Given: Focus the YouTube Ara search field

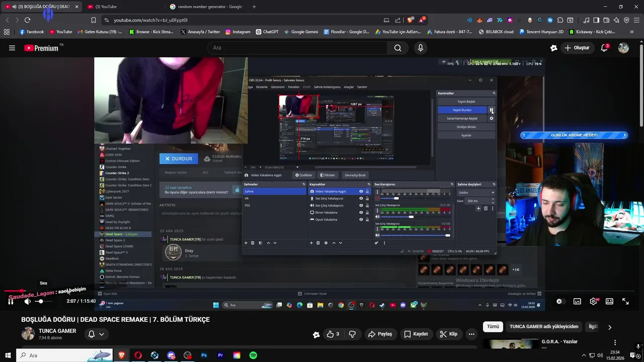Looking at the screenshot, I should click(297, 48).
